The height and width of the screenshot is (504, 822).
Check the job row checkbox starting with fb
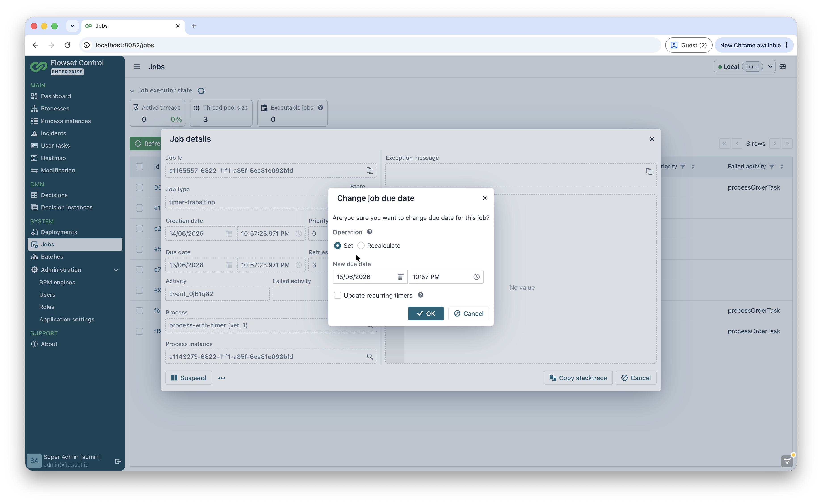[139, 311]
